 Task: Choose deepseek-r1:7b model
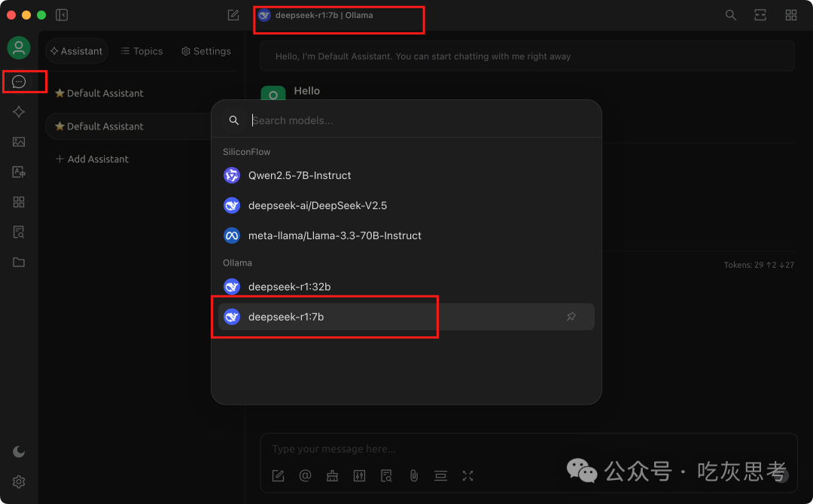406,317
